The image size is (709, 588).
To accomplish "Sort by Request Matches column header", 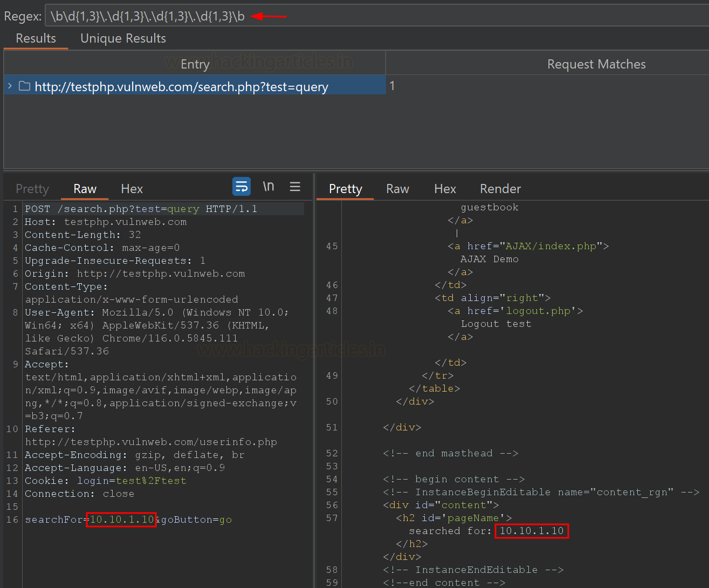I will pyautogui.click(x=596, y=64).
